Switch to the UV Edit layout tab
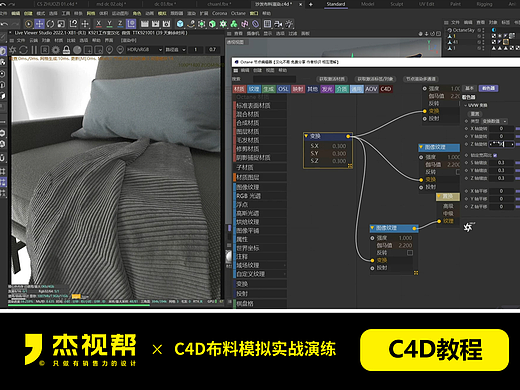 (x=426, y=4)
